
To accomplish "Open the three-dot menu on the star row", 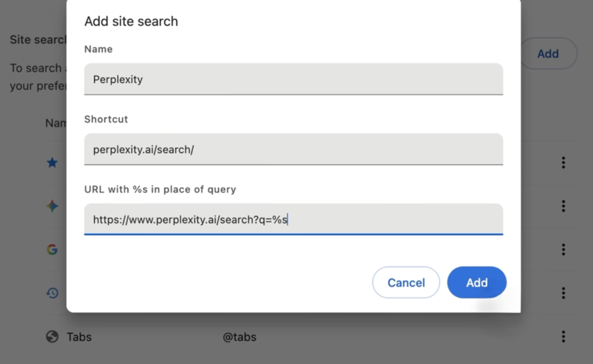I will [563, 163].
